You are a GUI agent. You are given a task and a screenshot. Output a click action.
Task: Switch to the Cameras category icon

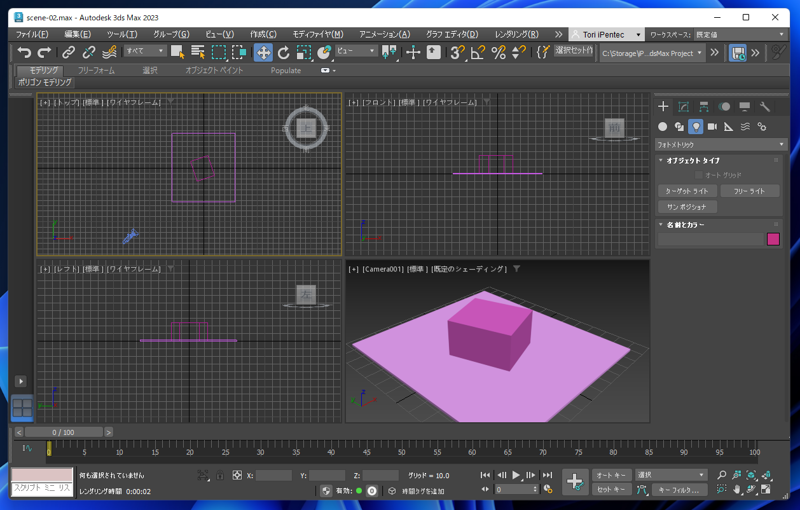coord(712,127)
